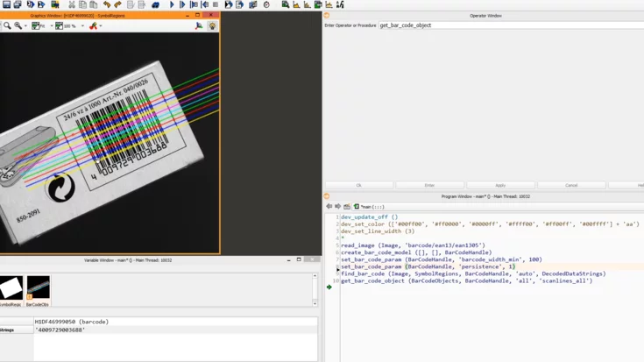Screen dimensions: 644x362
Task: Select the SymbolRegions variable thumbnail
Action: tap(11, 287)
